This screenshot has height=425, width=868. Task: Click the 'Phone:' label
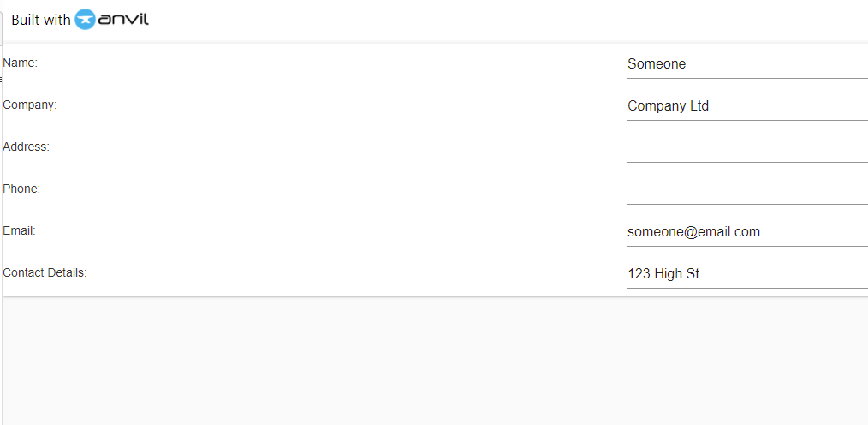(21, 189)
